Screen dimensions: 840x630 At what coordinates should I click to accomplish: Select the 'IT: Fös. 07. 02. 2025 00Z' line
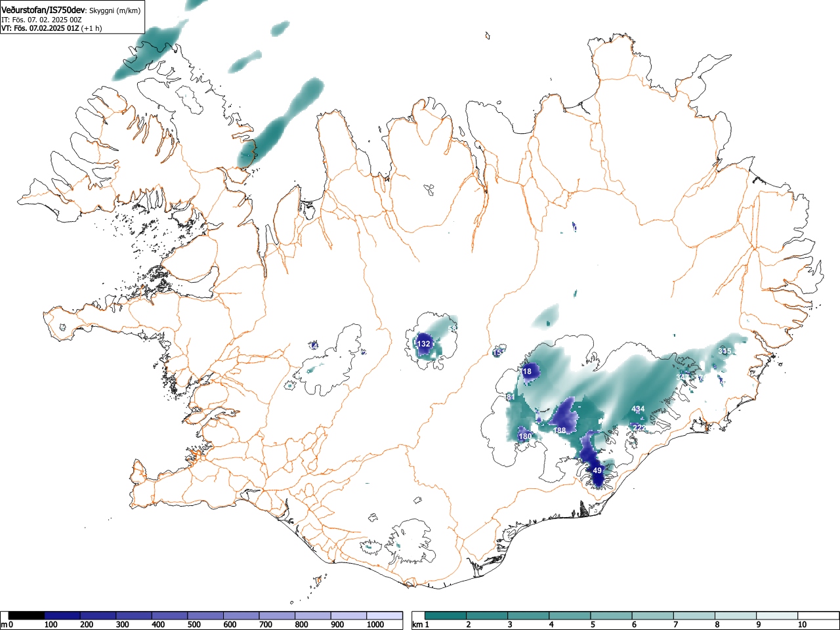click(x=41, y=20)
